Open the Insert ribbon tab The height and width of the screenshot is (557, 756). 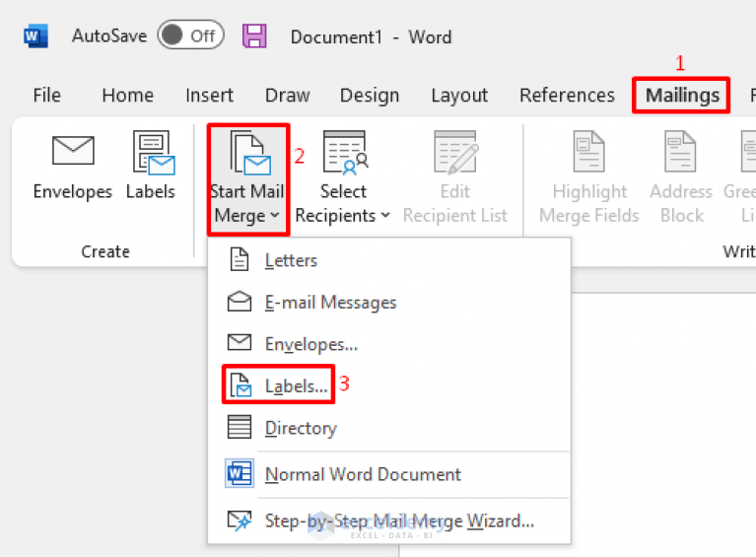209,95
